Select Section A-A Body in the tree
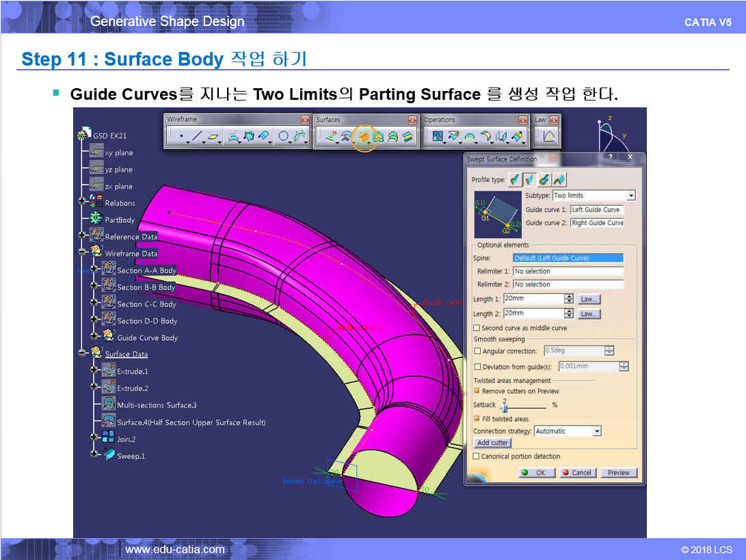This screenshot has height=560, width=746. 146,271
